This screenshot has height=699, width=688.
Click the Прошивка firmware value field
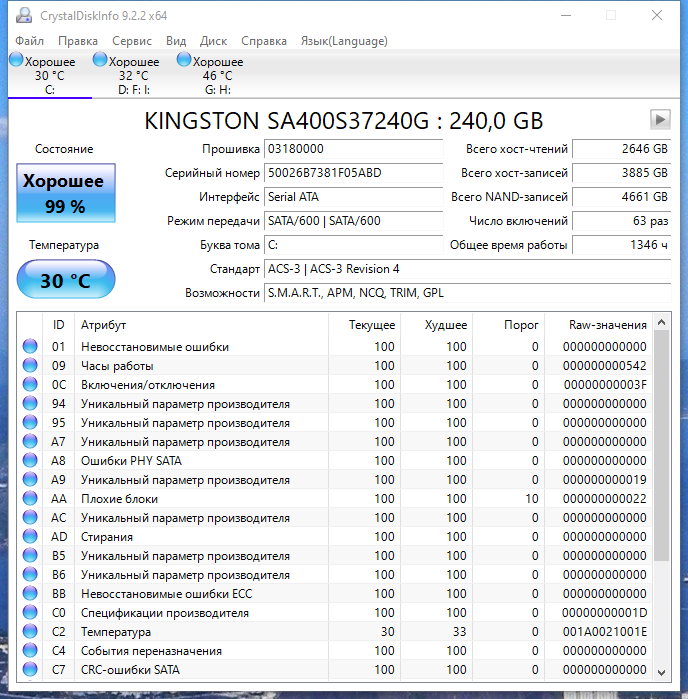[x=352, y=149]
